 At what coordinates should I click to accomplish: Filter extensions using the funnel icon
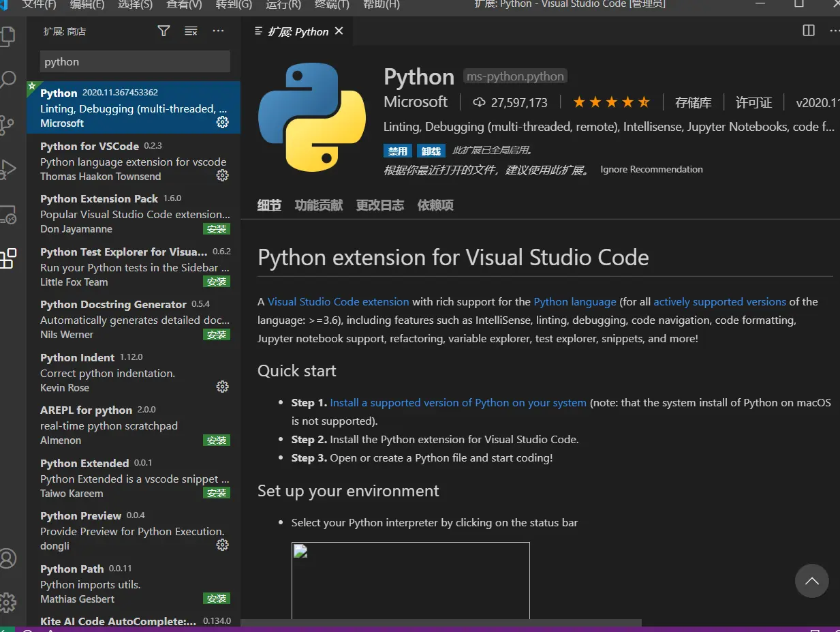[164, 31]
